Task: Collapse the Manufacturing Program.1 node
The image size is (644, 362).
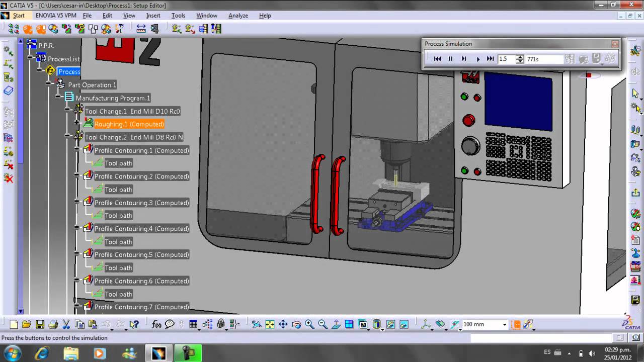Action: click(x=58, y=98)
